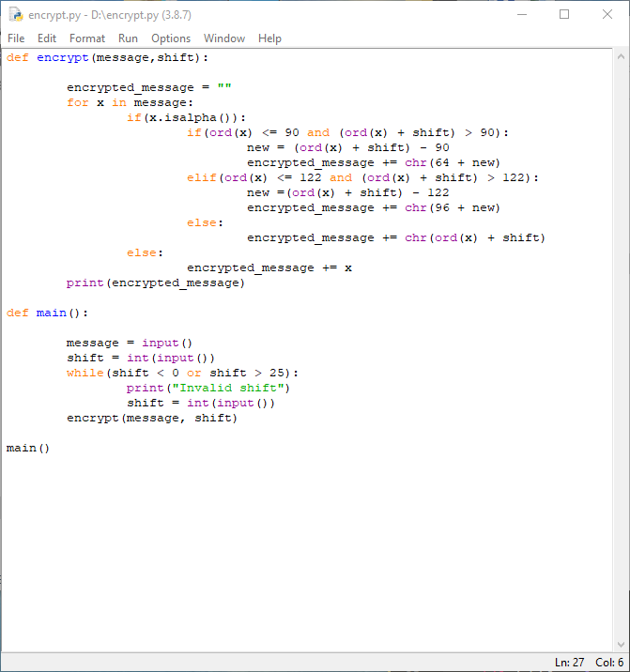
Task: Click the final main() call line
Action: [x=28, y=448]
